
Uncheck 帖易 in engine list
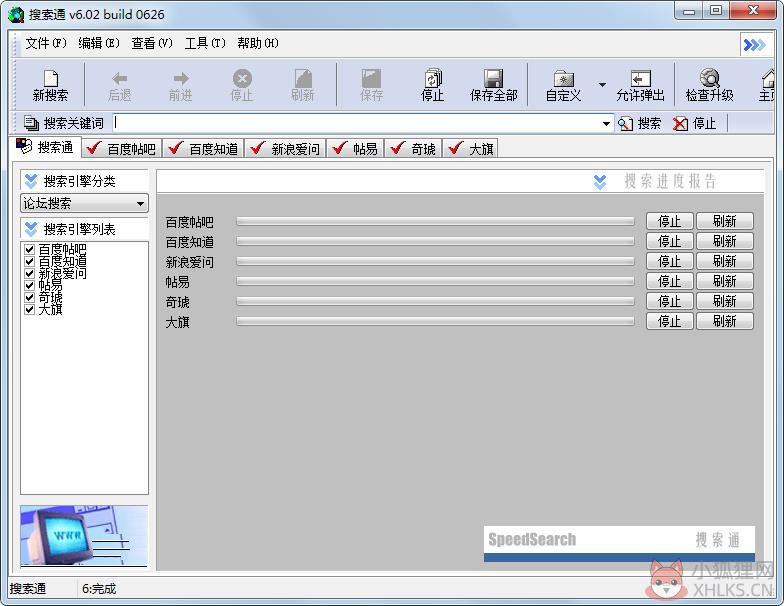[30, 285]
